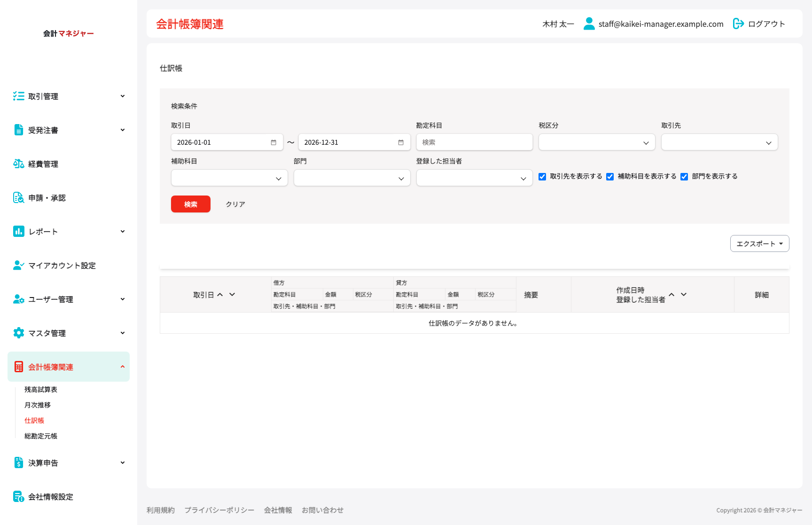The height and width of the screenshot is (525, 812).
Task: Open the 補助科目 dropdown
Action: pos(229,178)
